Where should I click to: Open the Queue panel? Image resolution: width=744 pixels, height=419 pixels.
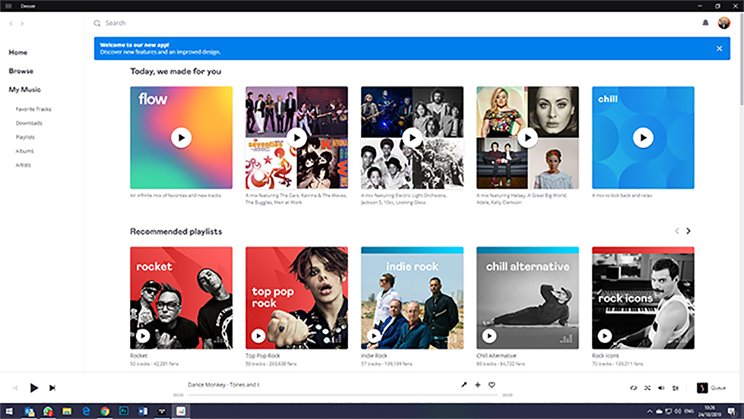708,387
